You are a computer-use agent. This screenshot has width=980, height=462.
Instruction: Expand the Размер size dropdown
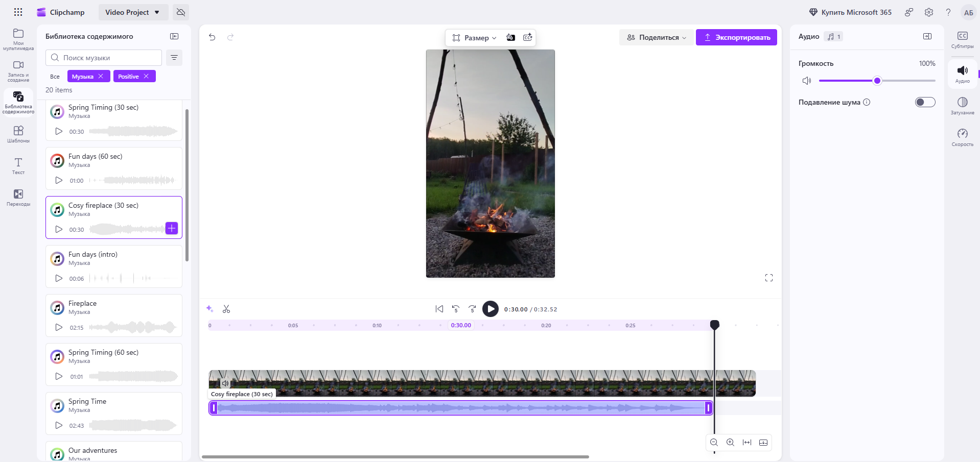(474, 37)
